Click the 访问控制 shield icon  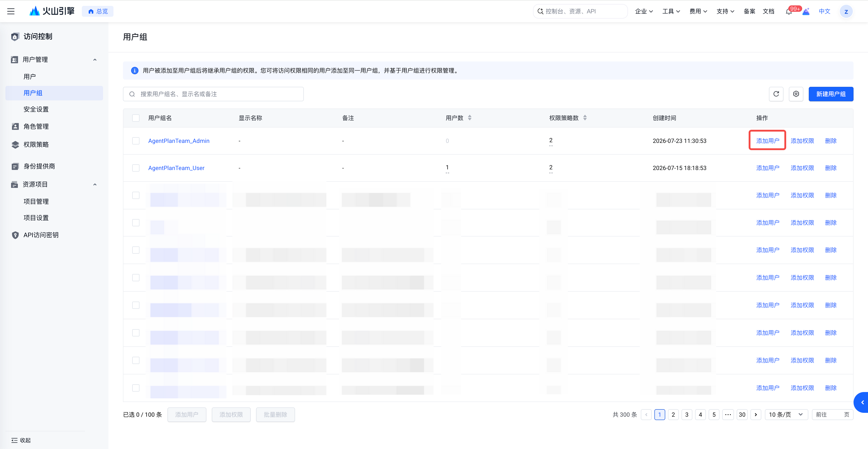point(15,37)
